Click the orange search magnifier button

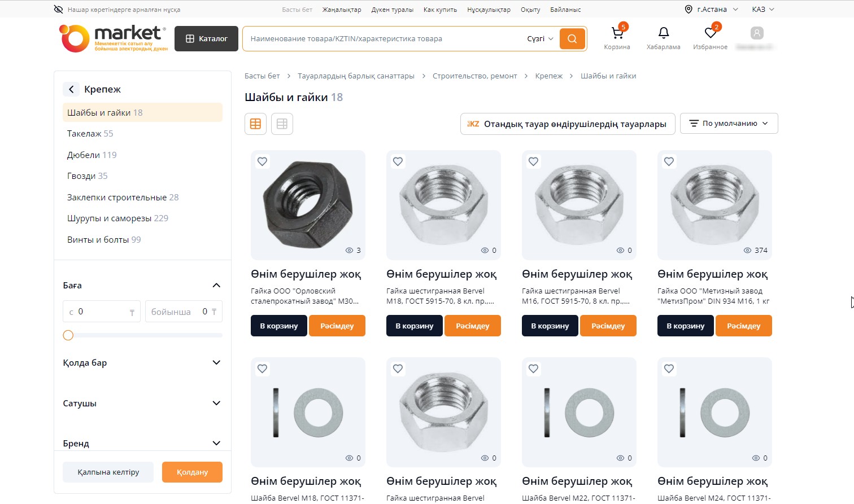(572, 39)
